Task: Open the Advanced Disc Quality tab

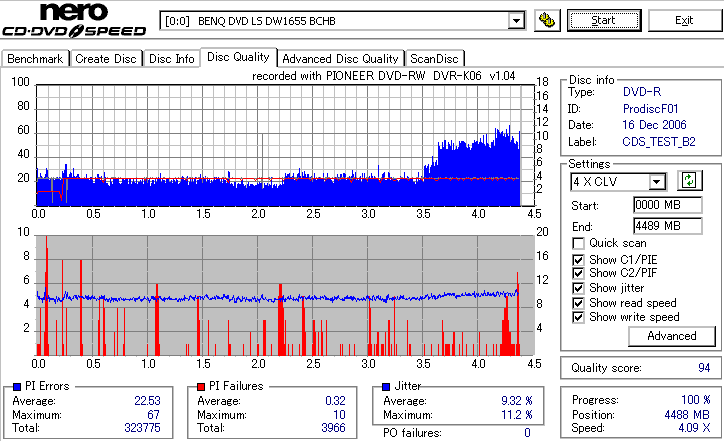Action: (x=340, y=59)
